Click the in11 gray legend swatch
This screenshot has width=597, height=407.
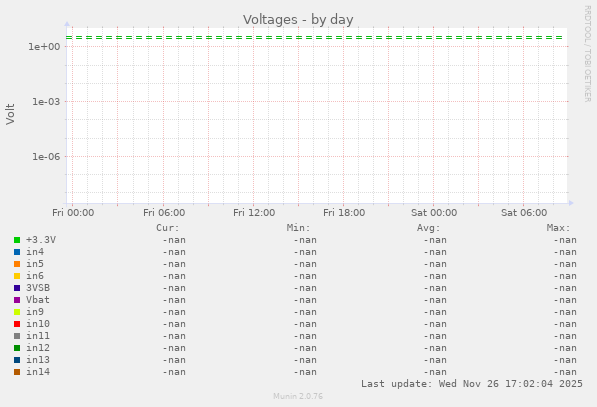[x=17, y=336]
